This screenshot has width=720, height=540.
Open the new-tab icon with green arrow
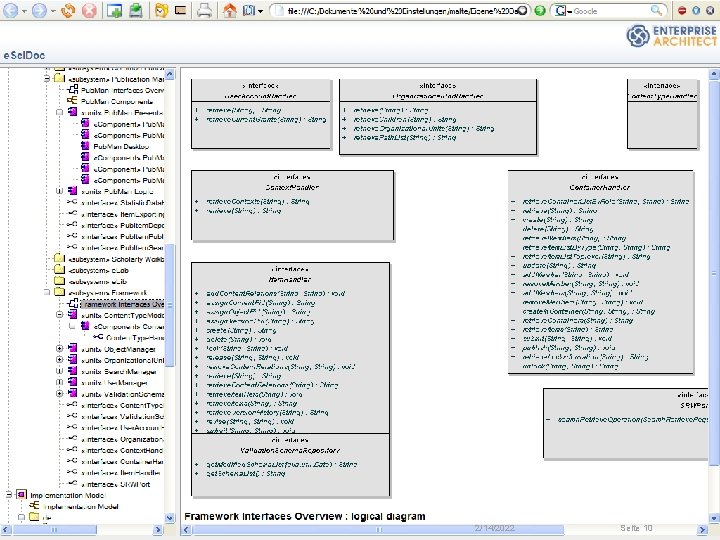point(114,10)
